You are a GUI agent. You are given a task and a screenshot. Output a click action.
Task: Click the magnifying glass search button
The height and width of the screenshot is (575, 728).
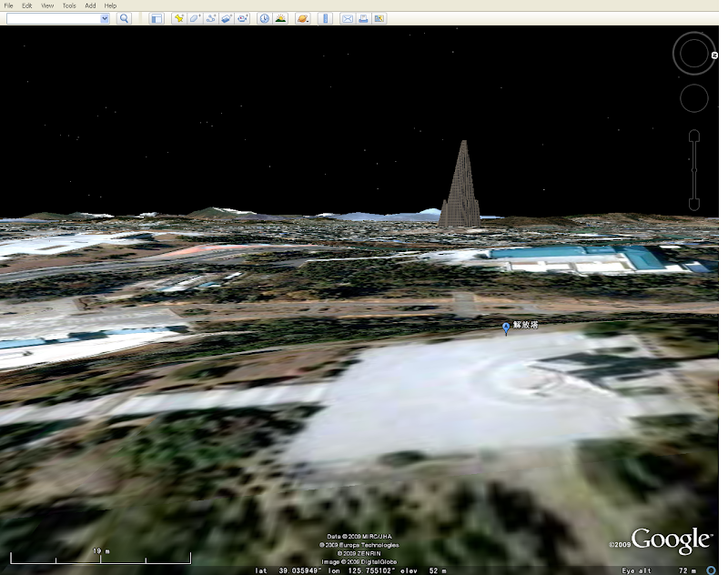124,18
